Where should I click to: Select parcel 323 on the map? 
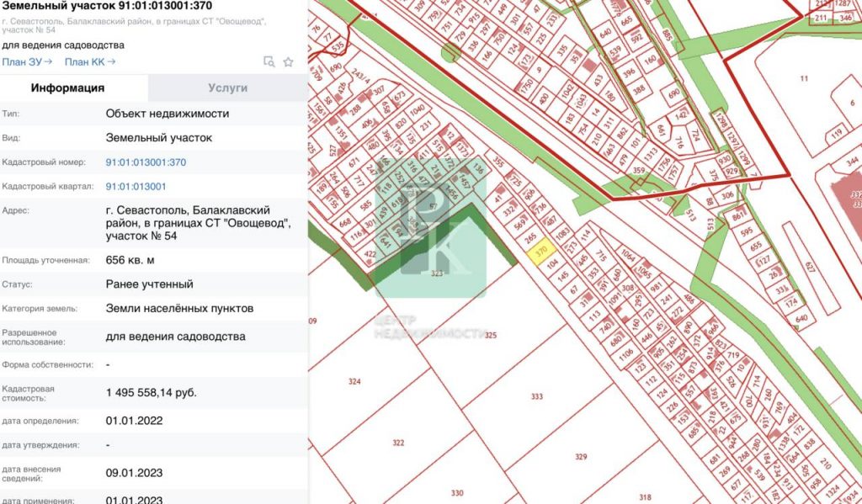pyautogui.click(x=437, y=273)
